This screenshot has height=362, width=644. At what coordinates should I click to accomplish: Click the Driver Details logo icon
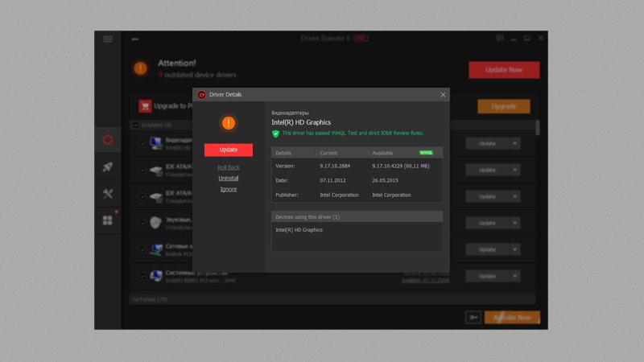click(x=201, y=95)
